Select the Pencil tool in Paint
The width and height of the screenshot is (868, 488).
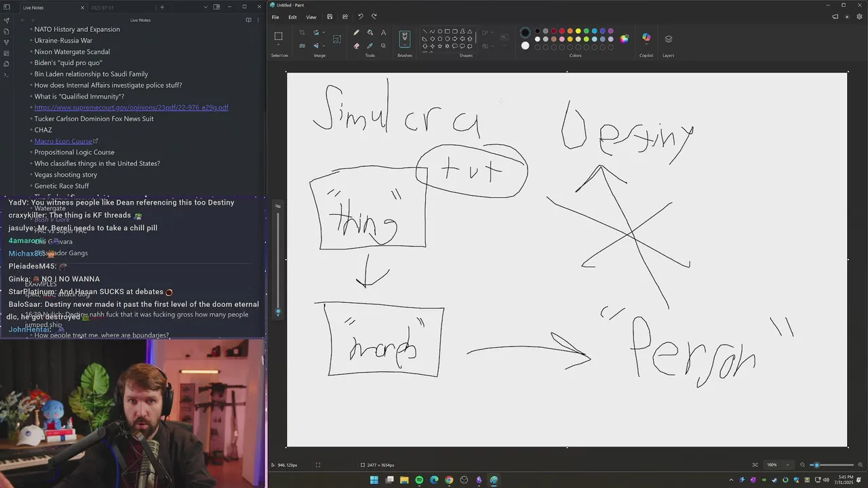point(357,33)
